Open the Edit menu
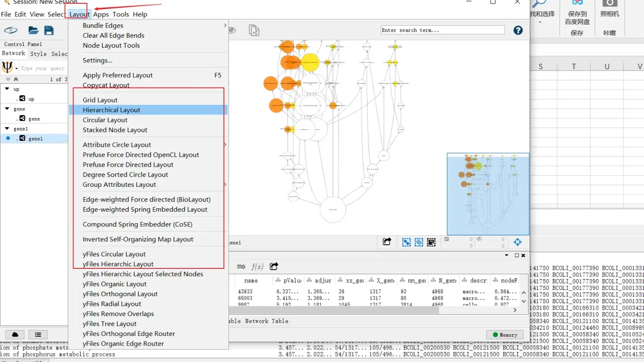Image resolution: width=644 pixels, height=362 pixels. click(x=20, y=14)
